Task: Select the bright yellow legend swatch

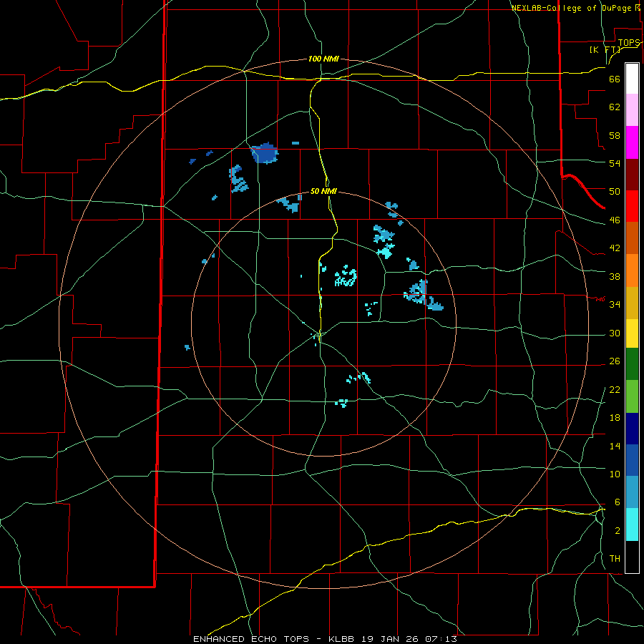Action: (632, 333)
